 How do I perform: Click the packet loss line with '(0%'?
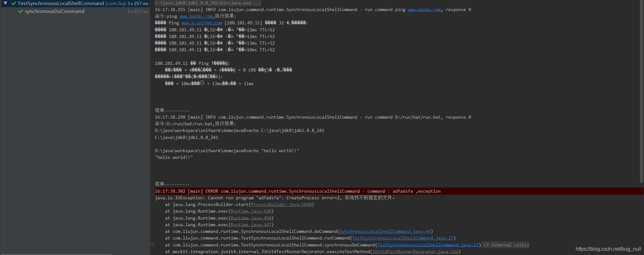pyautogui.click(x=228, y=70)
